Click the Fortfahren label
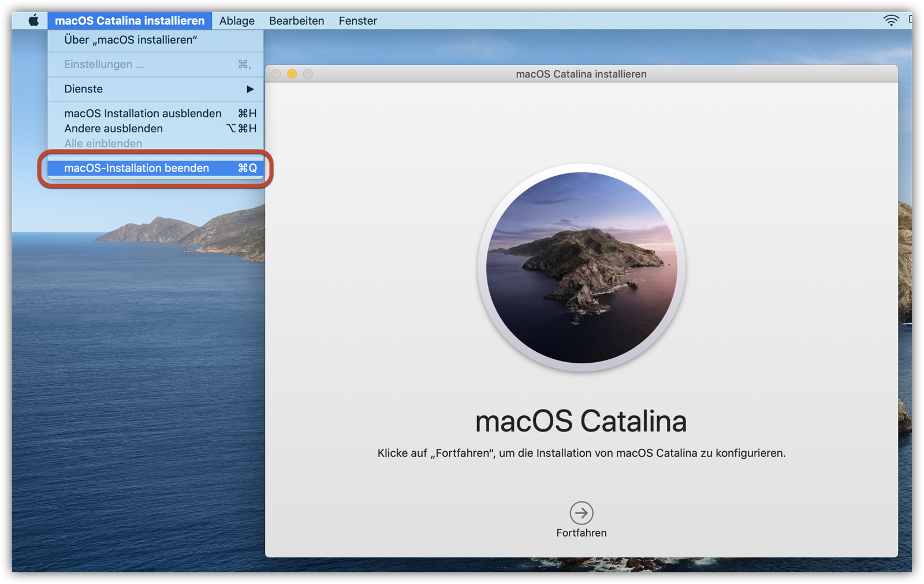This screenshot has height=584, width=924. [x=581, y=533]
